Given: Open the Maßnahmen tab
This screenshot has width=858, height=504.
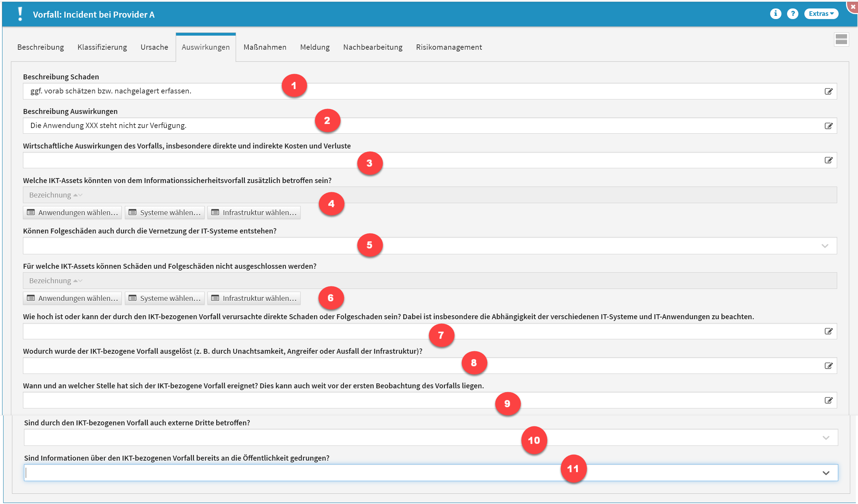Looking at the screenshot, I should tap(265, 47).
